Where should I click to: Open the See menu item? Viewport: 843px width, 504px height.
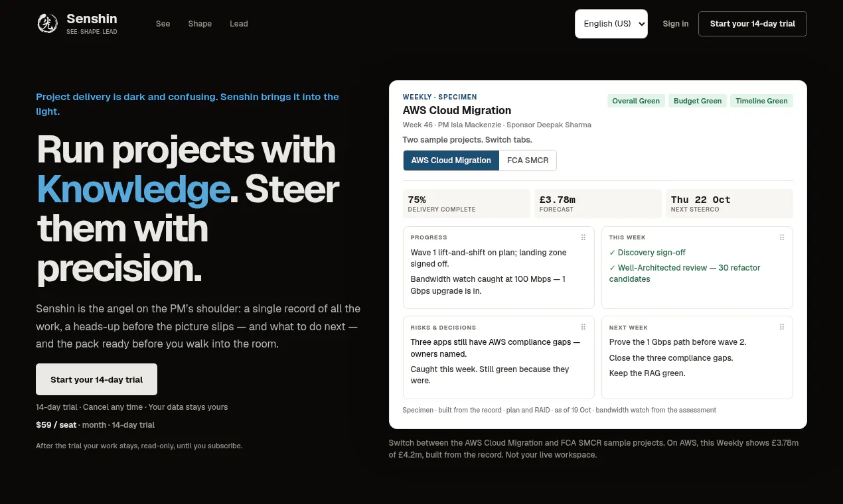click(163, 24)
